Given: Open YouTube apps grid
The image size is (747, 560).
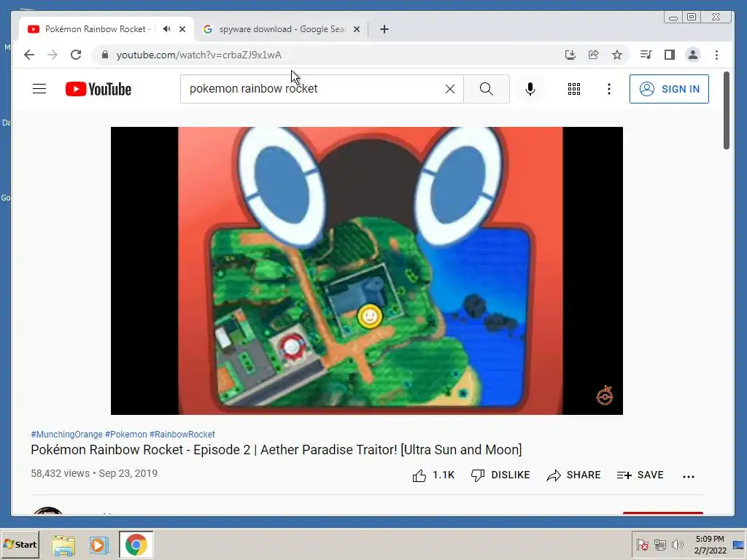Looking at the screenshot, I should (x=574, y=88).
